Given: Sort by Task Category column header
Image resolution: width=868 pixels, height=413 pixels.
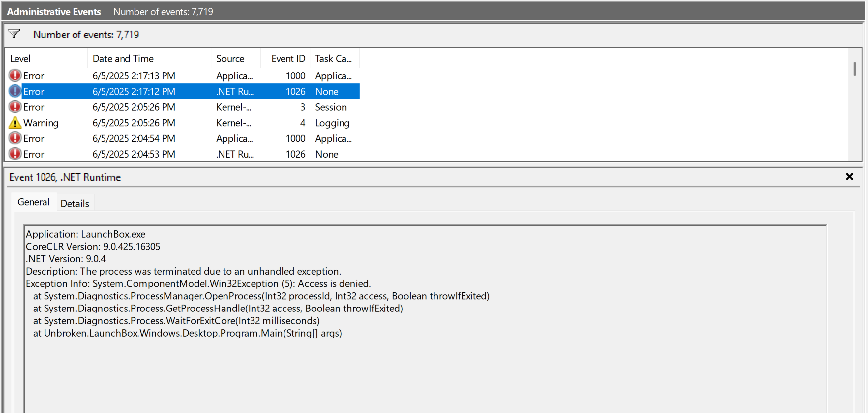Looking at the screenshot, I should coord(335,58).
